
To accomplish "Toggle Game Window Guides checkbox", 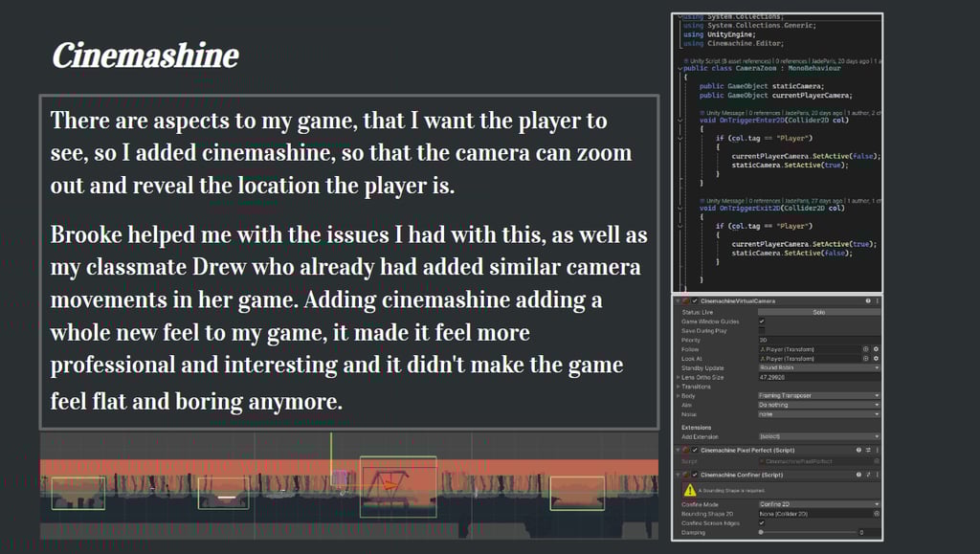I will point(761,321).
